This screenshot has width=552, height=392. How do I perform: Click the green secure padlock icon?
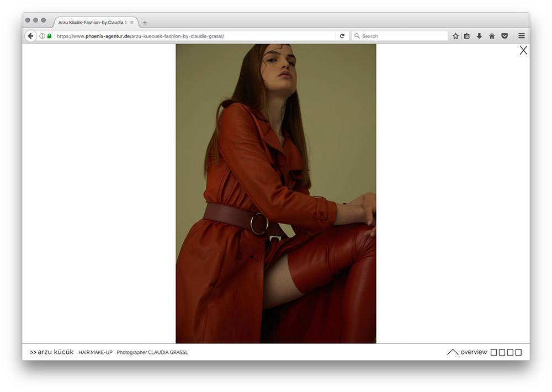tap(49, 36)
